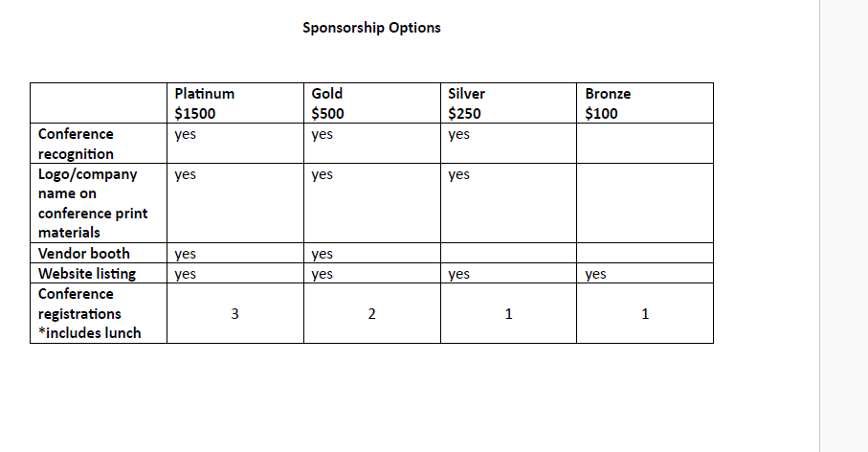The image size is (868, 452).
Task: Click Silver Logo/company name yes cell
Action: tap(508, 203)
